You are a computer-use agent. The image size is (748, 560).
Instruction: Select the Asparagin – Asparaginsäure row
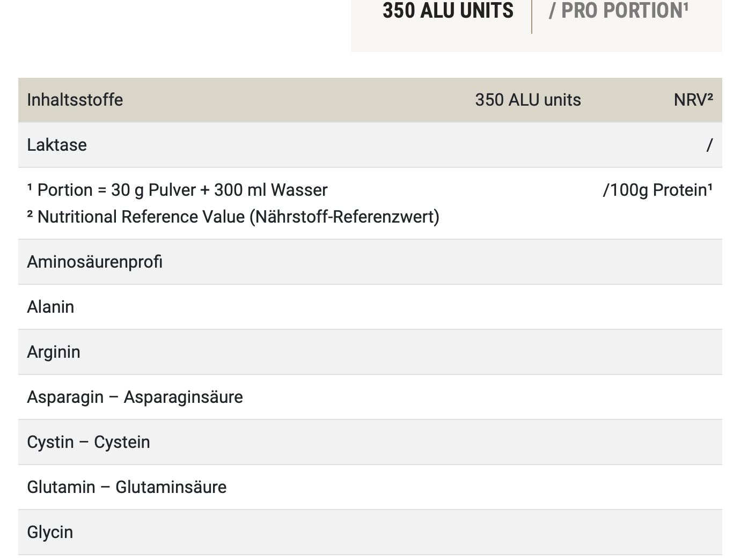tap(135, 397)
